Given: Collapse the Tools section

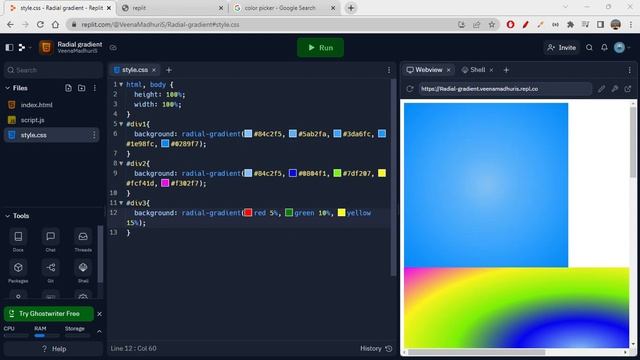Looking at the screenshot, I should (7, 216).
